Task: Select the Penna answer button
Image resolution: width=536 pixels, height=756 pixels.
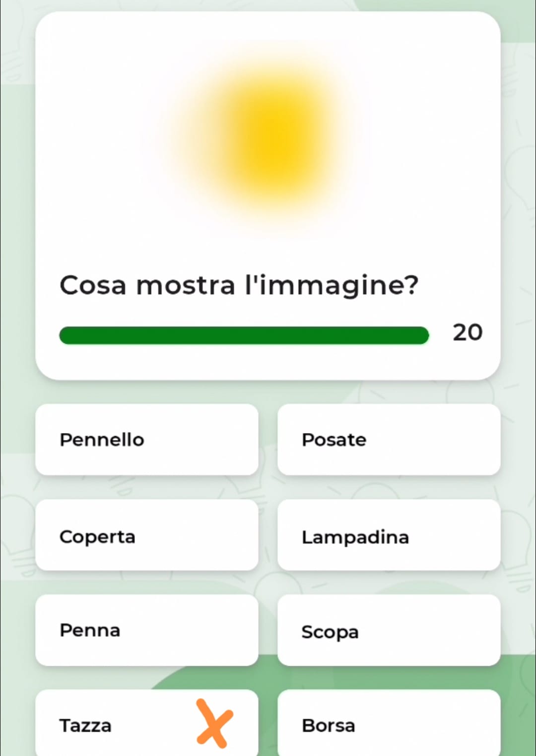Action: [147, 630]
